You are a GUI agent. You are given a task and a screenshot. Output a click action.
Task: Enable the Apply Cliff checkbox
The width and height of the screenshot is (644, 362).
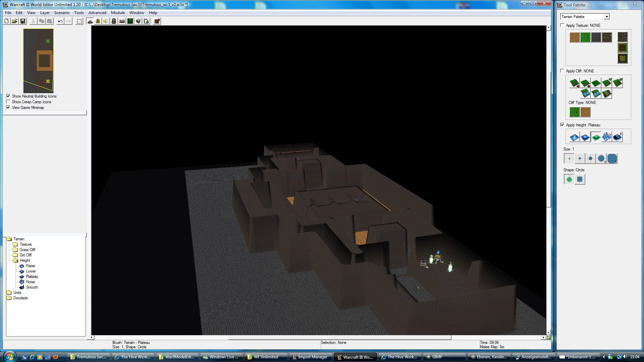coord(562,71)
